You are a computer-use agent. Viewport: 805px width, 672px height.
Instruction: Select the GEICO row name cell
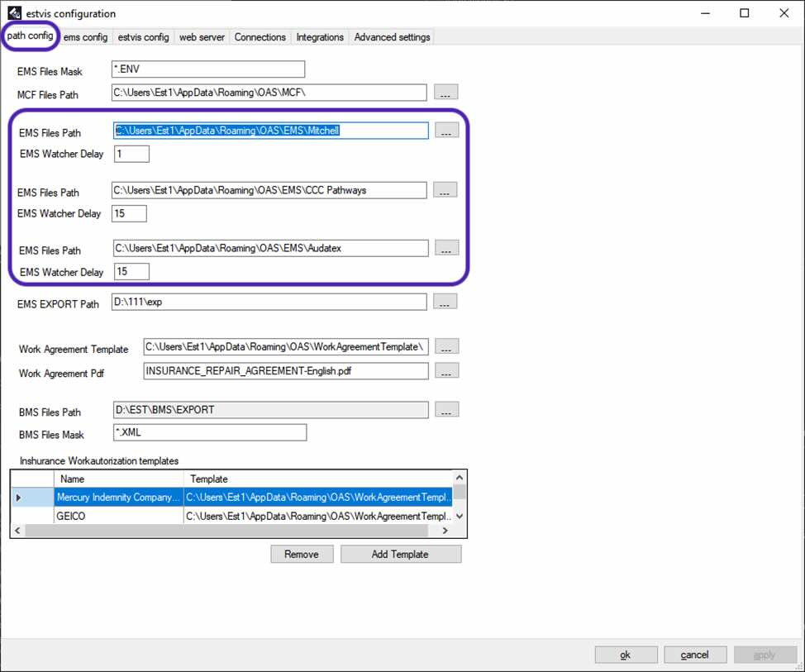coord(118,516)
